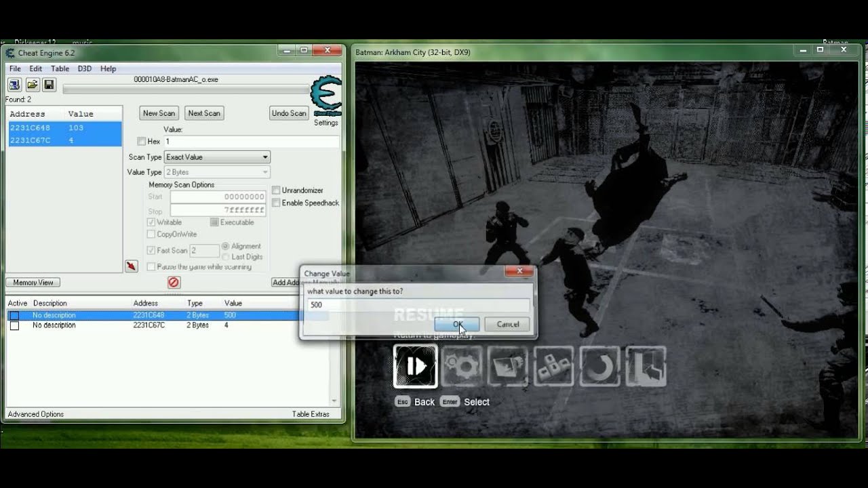868x488 pixels.
Task: Open the Table menu
Action: [60, 68]
